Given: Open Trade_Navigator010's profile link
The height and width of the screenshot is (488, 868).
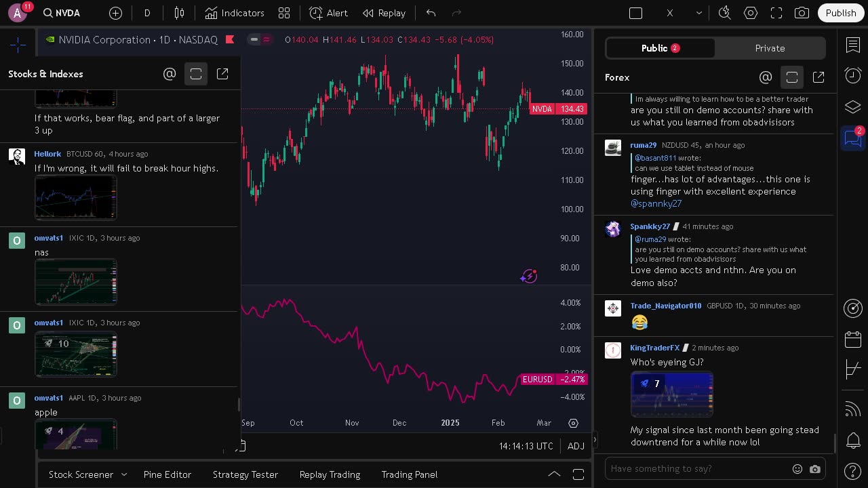Looking at the screenshot, I should (x=666, y=306).
